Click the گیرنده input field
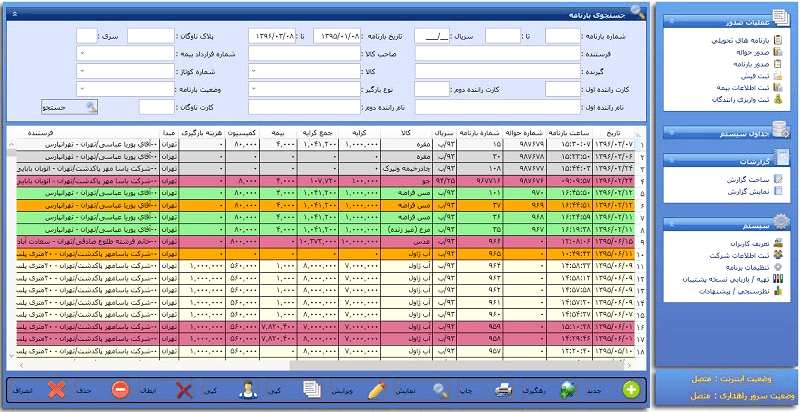This screenshot has width=800, height=412. tap(498, 71)
